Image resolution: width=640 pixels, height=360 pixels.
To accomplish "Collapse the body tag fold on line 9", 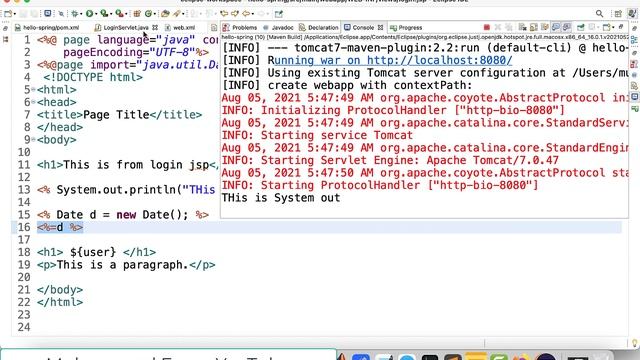I will click(33, 140).
